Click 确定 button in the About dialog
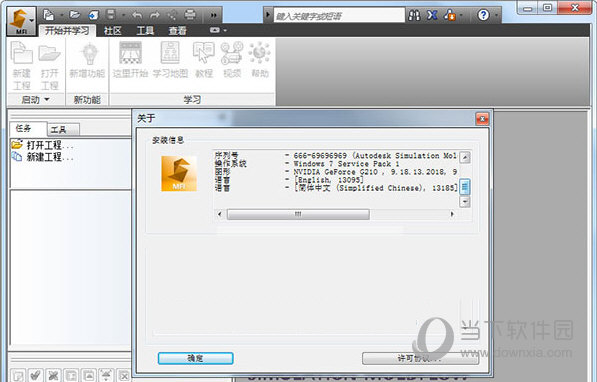 pyautogui.click(x=195, y=358)
